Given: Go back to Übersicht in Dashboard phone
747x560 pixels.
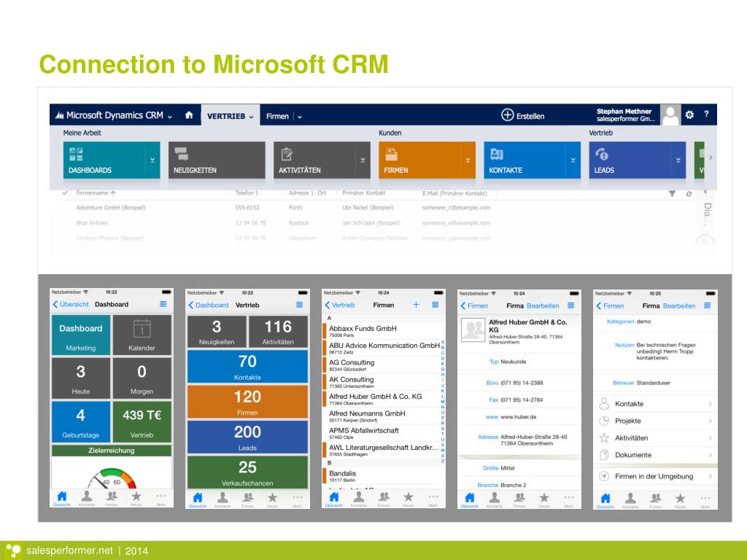Looking at the screenshot, I should pos(71,304).
